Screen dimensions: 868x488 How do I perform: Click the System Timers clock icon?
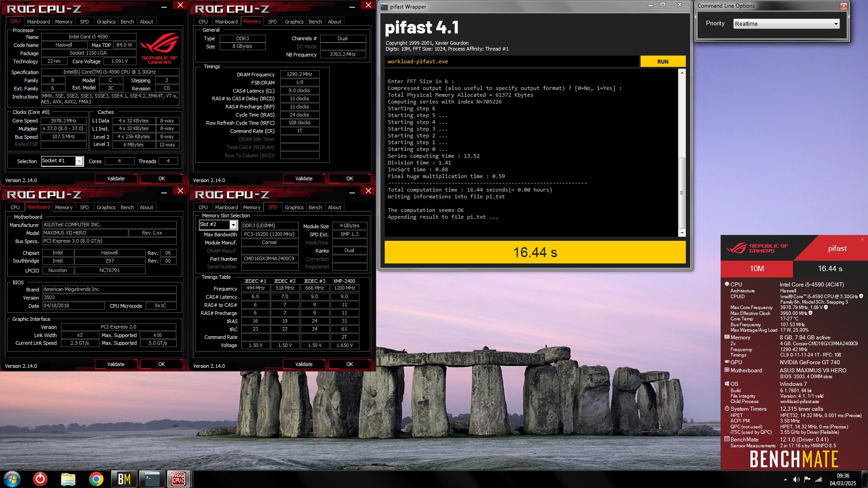(x=727, y=408)
